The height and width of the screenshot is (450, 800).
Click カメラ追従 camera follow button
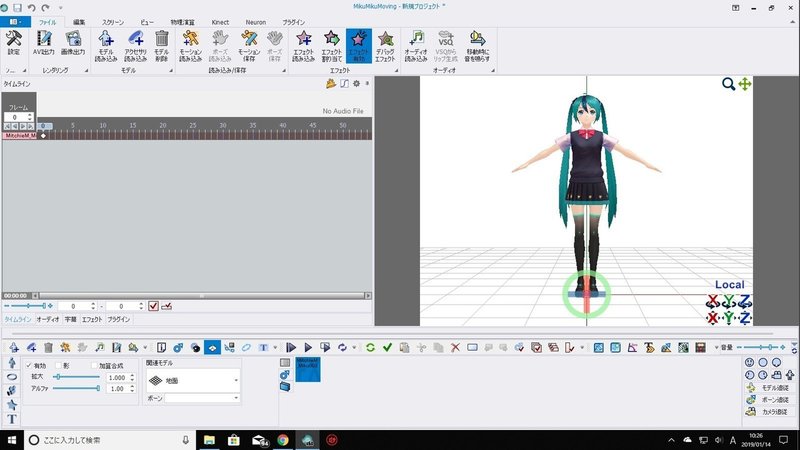click(769, 412)
